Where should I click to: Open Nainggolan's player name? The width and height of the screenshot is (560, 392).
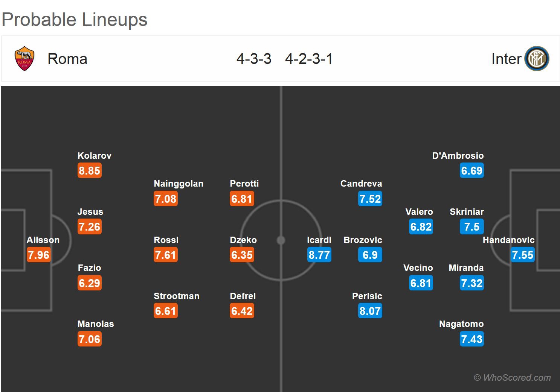(x=179, y=184)
